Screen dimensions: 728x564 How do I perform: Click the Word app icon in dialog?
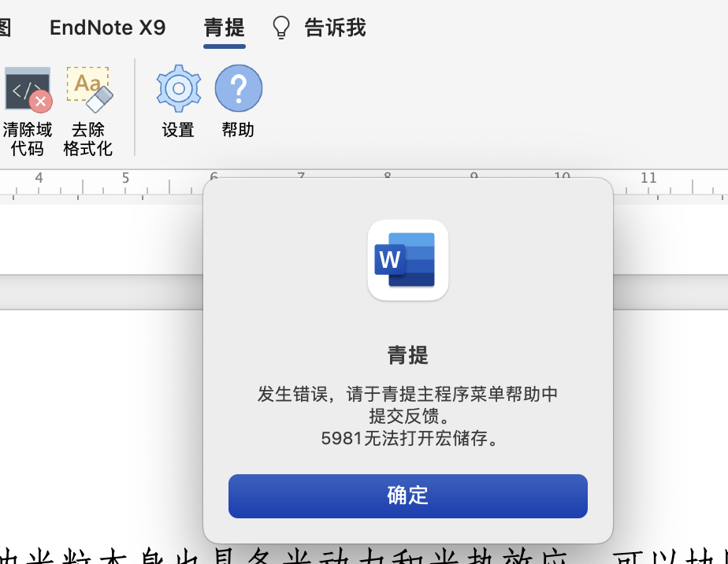pos(407,260)
